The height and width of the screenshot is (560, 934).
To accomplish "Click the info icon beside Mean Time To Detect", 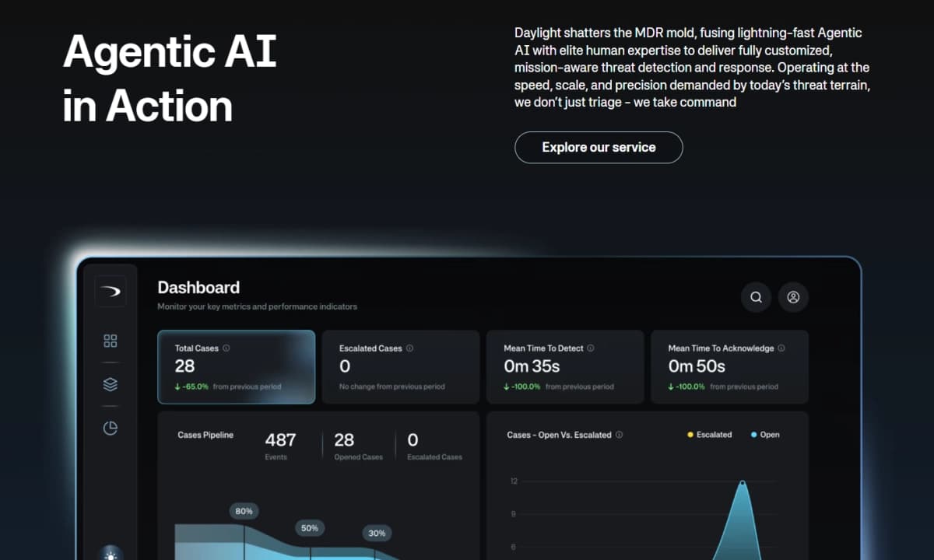I will pyautogui.click(x=591, y=348).
